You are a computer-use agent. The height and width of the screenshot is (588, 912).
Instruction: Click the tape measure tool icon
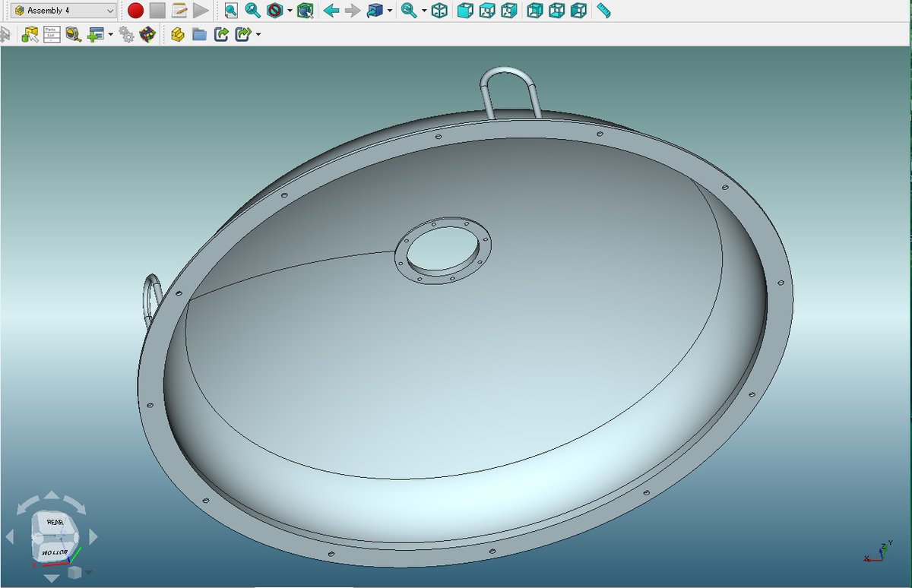73,34
